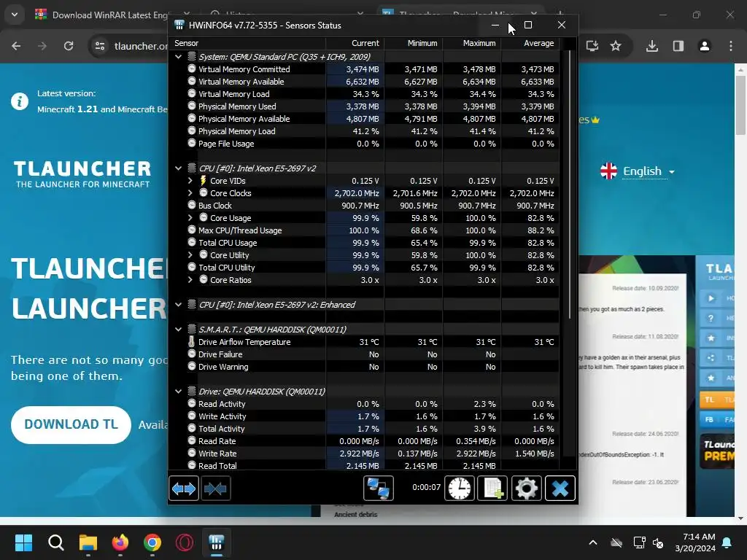This screenshot has width=747, height=560.
Task: Open Chrome three-dot menu
Action: [x=731, y=46]
